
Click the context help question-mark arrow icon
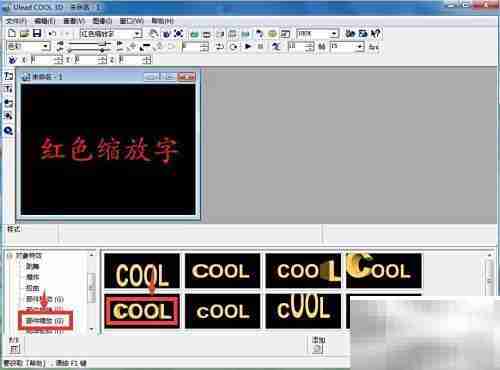tap(376, 33)
